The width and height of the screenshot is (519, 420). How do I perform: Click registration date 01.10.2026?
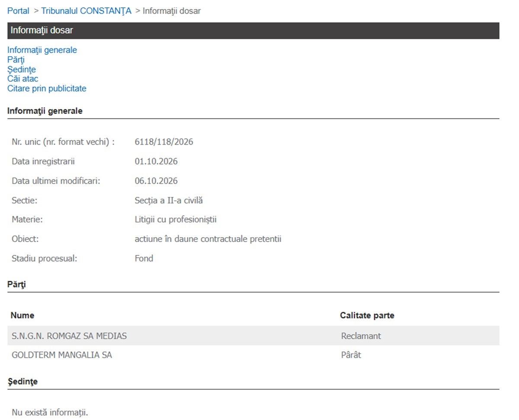156,162
